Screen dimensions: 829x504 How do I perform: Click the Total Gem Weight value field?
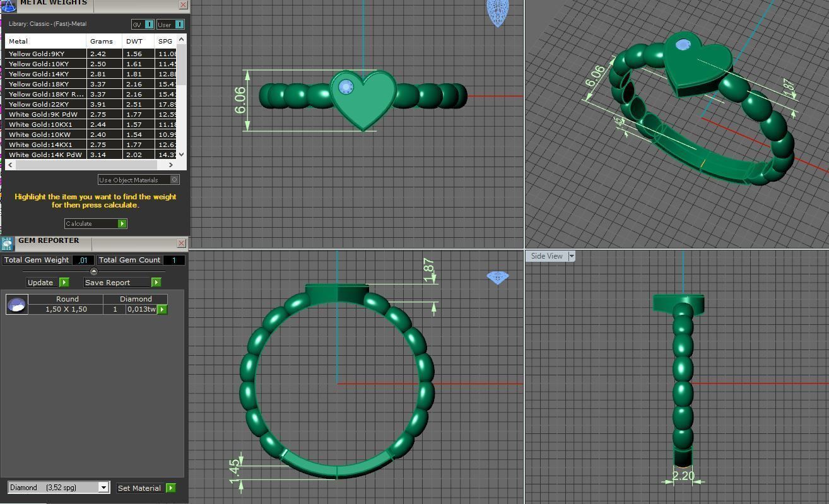[83, 260]
